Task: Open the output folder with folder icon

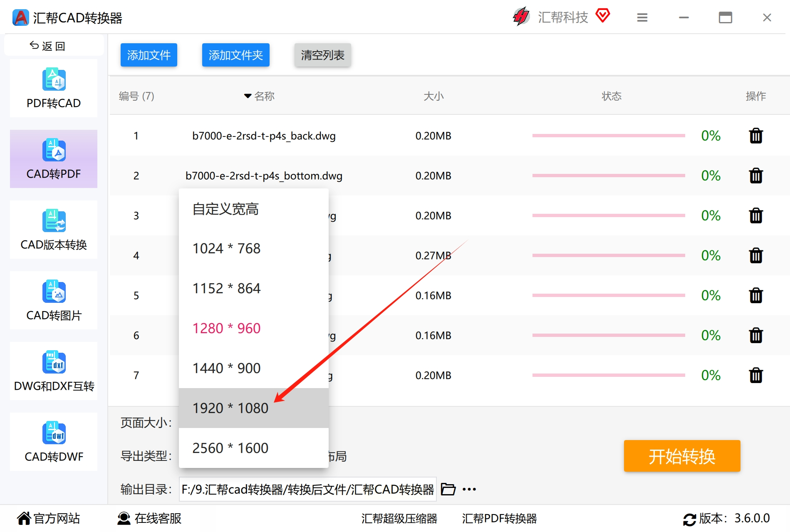Action: [448, 489]
